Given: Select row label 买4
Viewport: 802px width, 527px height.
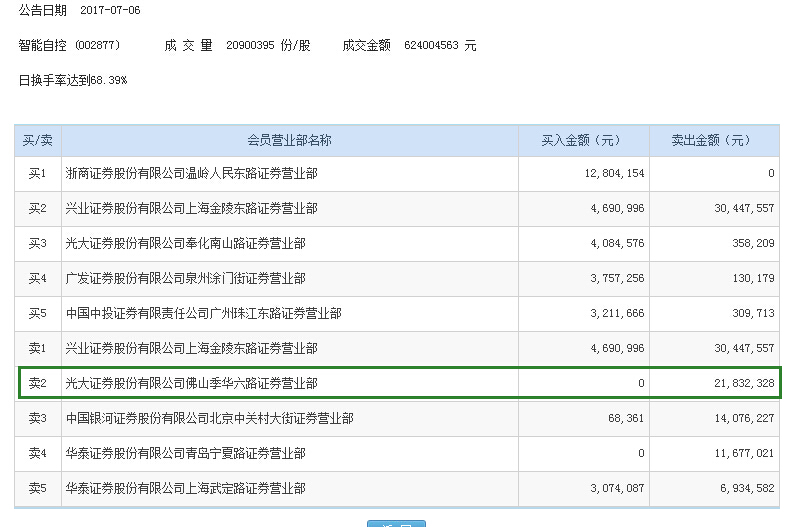Looking at the screenshot, I should point(37,278).
